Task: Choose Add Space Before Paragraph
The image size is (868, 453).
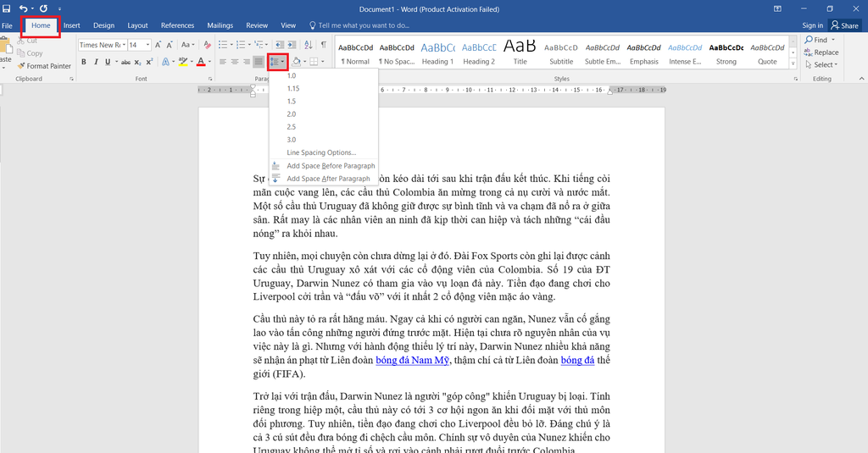Action: pyautogui.click(x=323, y=166)
